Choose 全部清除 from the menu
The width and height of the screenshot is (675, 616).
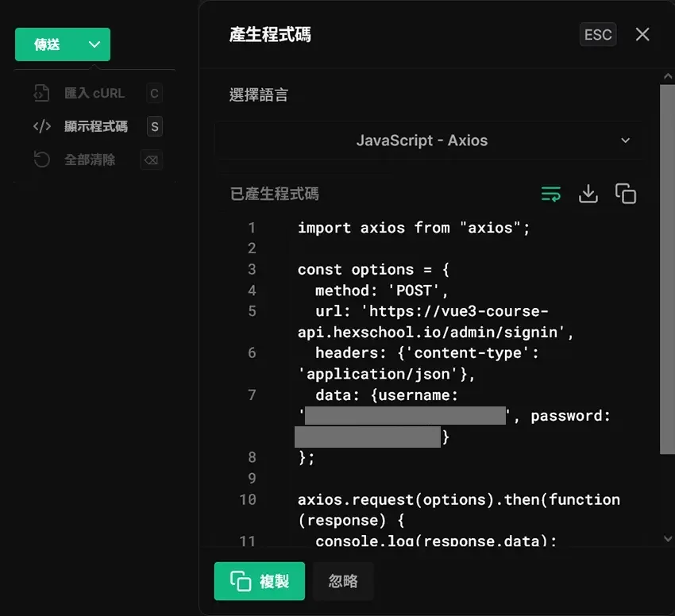[89, 160]
